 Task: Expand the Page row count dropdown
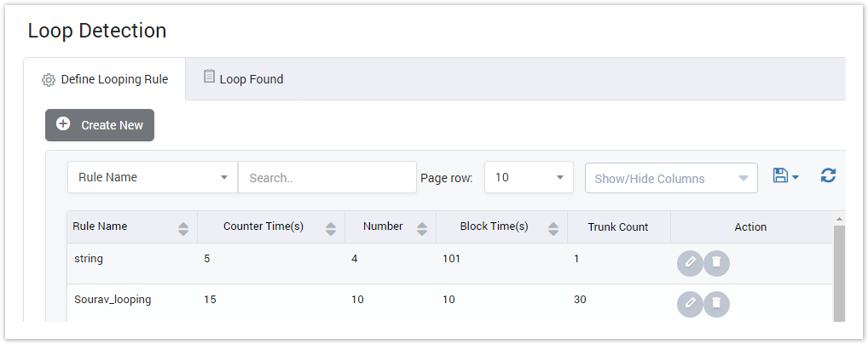point(529,178)
